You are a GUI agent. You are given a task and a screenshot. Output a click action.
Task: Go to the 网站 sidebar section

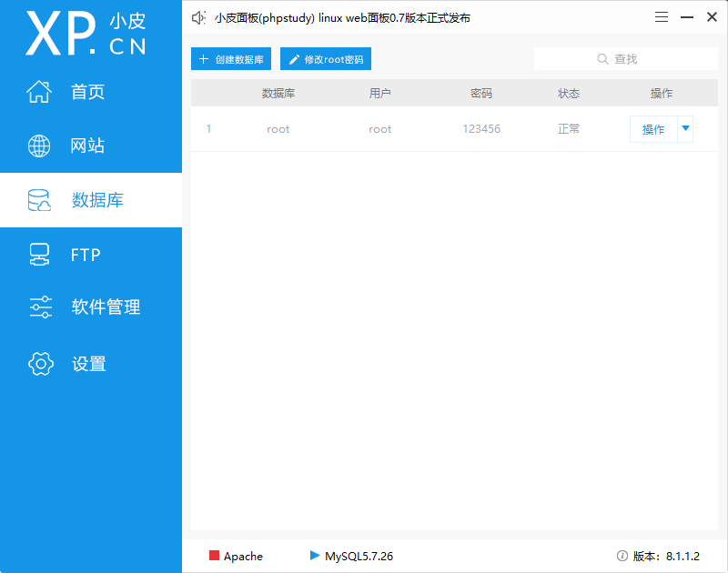pyautogui.click(x=87, y=146)
